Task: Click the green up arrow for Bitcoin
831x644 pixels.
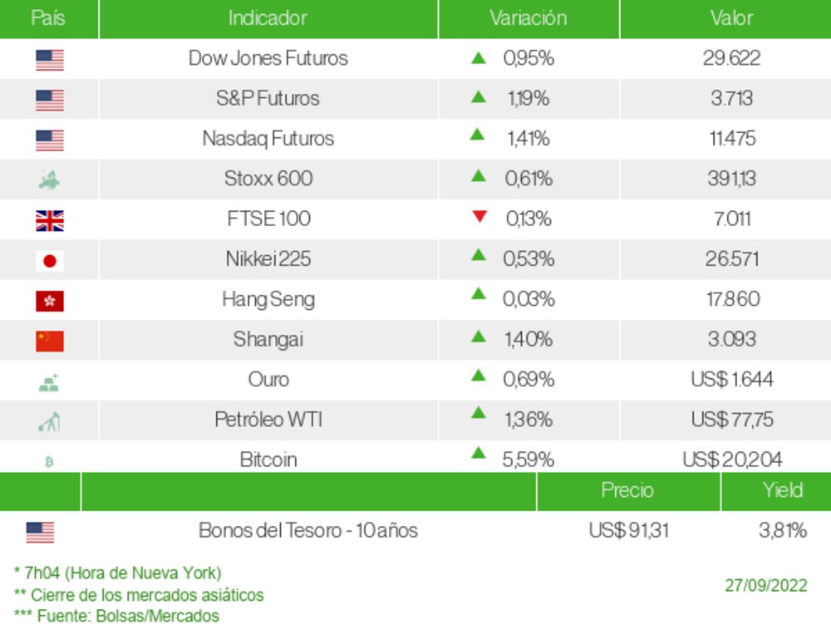Action: pyautogui.click(x=478, y=454)
